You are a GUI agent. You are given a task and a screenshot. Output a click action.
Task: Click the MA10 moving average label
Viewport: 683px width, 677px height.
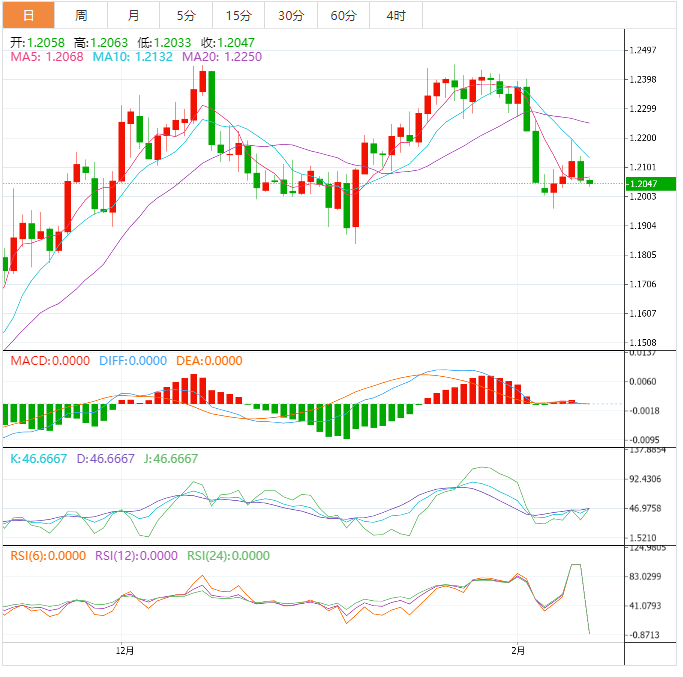point(133,58)
